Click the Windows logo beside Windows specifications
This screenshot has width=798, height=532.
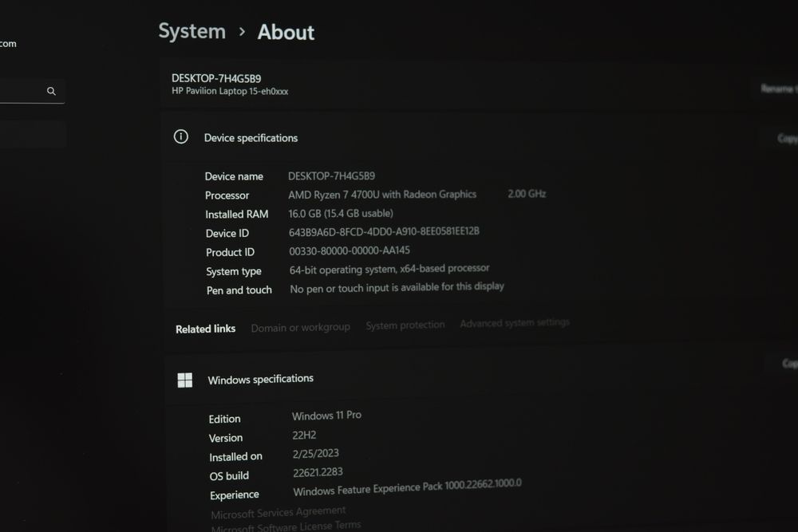tap(185, 380)
